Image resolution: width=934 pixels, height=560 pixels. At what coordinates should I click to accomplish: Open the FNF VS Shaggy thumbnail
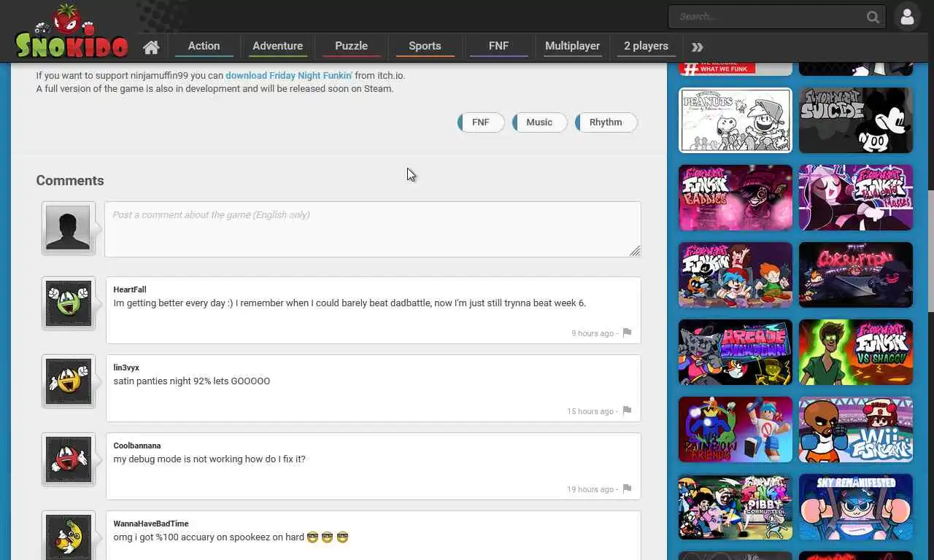click(856, 352)
